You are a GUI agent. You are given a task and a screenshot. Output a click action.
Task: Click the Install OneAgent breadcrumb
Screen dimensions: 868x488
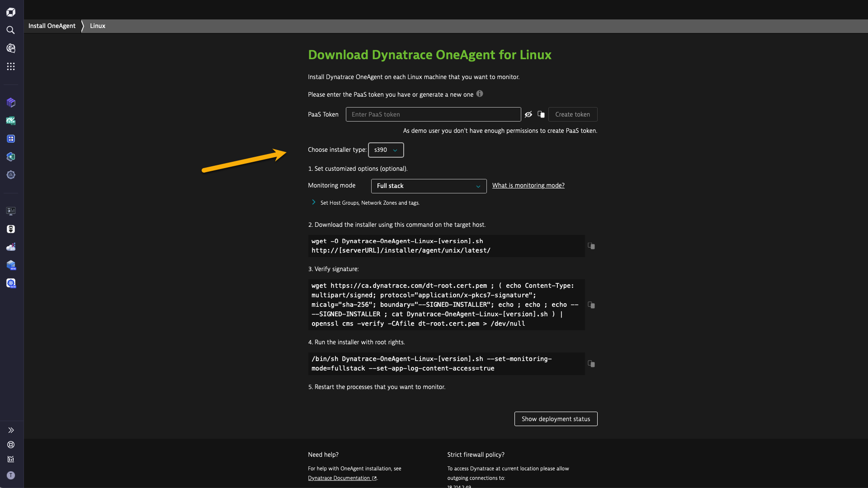[x=52, y=26]
